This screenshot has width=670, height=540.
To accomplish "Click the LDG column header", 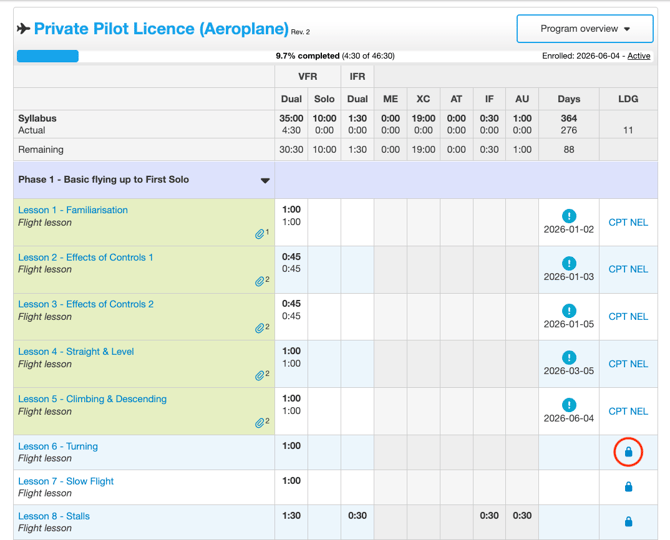I will tap(628, 99).
